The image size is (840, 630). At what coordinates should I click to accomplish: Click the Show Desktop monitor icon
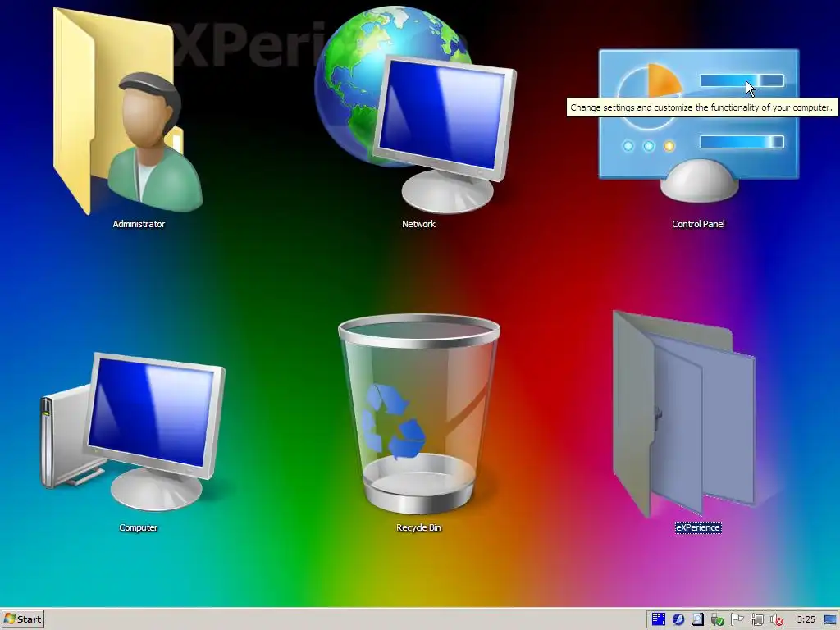[x=830, y=619]
